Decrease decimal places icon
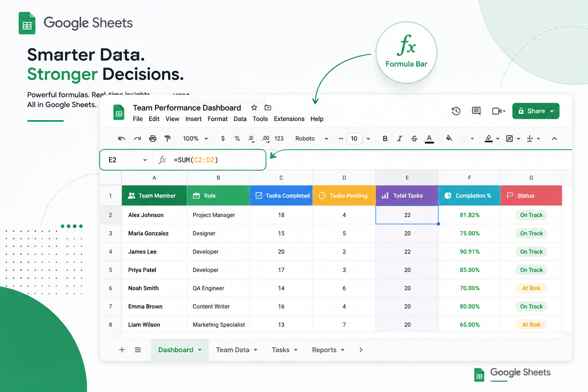 pyautogui.click(x=251, y=139)
